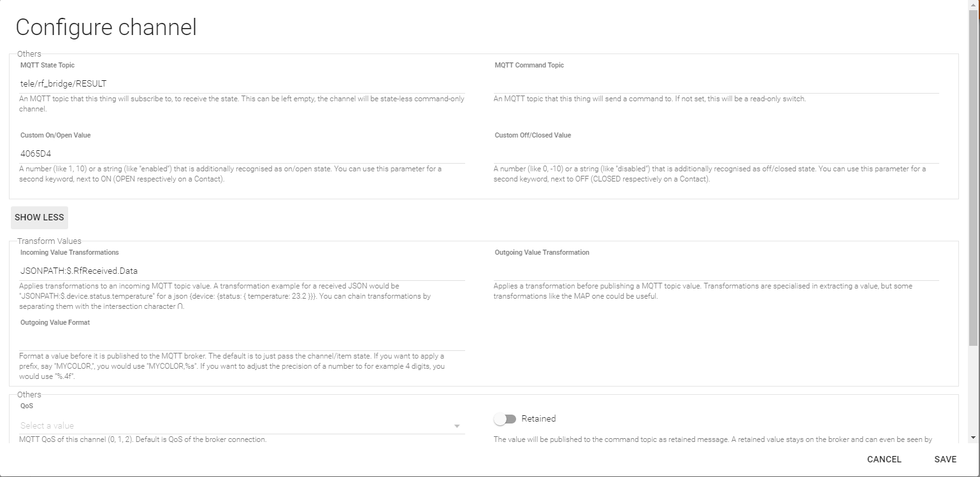The height and width of the screenshot is (477, 980).
Task: Click the vertical scrollbar thumb
Action: point(972,178)
